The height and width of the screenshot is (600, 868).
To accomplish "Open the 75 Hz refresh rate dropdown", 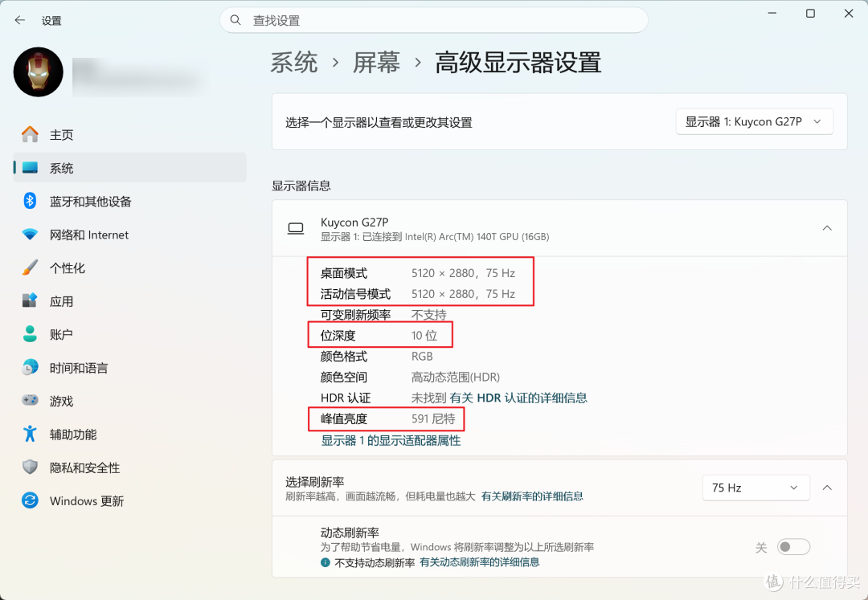I will (x=755, y=488).
